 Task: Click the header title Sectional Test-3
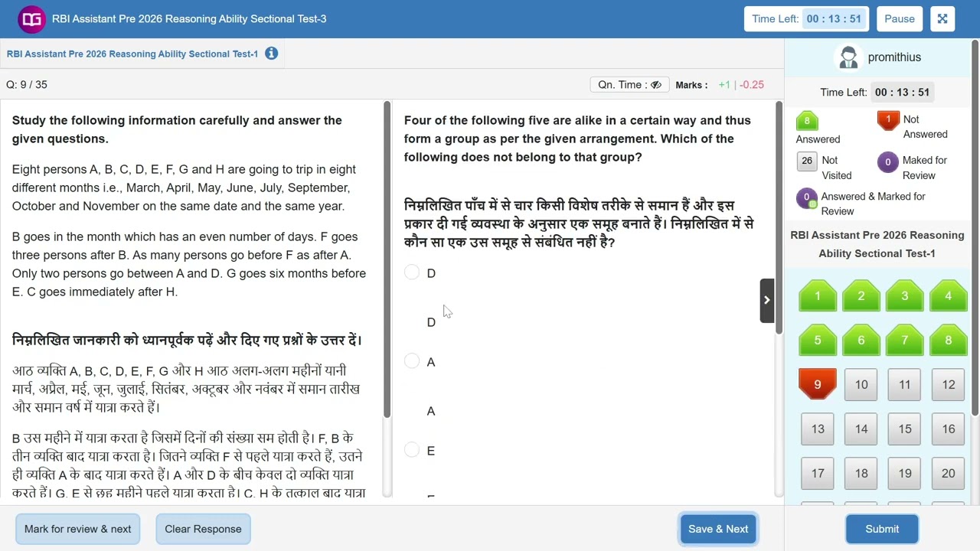[x=189, y=19]
